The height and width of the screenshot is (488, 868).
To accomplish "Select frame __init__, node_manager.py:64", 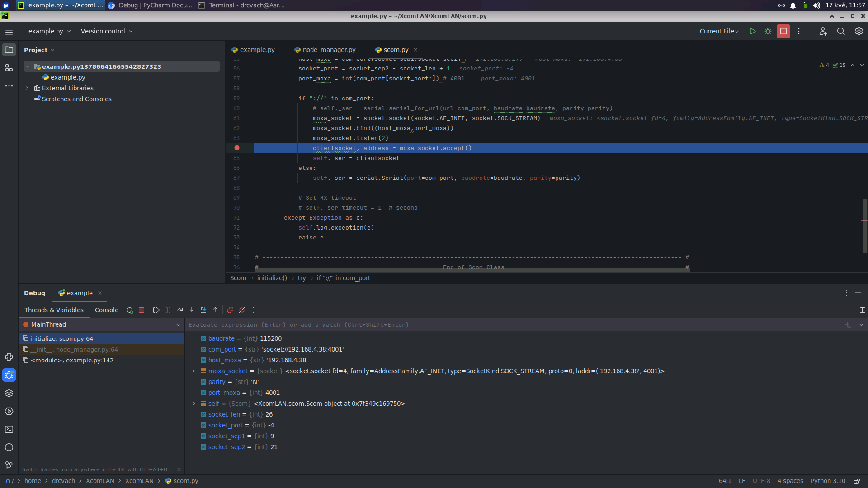I will click(x=102, y=349).
